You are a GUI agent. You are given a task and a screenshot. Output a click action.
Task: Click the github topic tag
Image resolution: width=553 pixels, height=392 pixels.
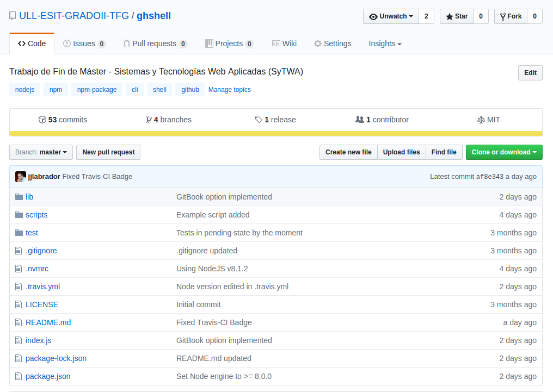pyautogui.click(x=190, y=90)
